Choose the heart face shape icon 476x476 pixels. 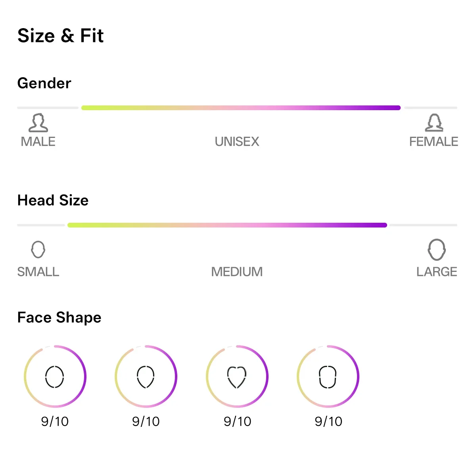[x=237, y=377]
